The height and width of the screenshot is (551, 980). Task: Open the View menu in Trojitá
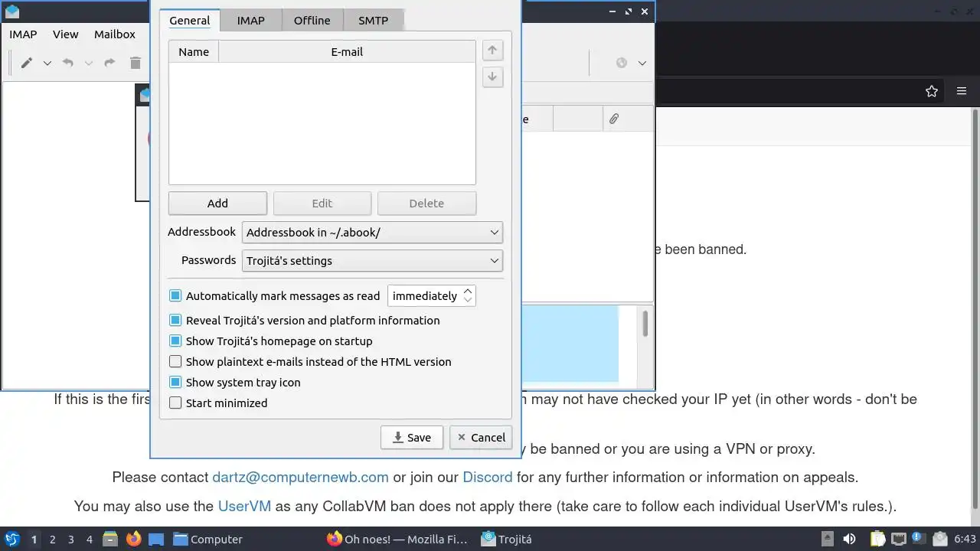click(66, 34)
